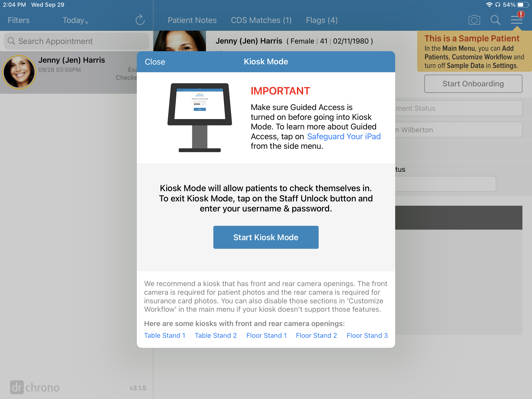The height and width of the screenshot is (399, 532).
Task: Tap the Floor Stand 3 link
Action: [x=367, y=335]
